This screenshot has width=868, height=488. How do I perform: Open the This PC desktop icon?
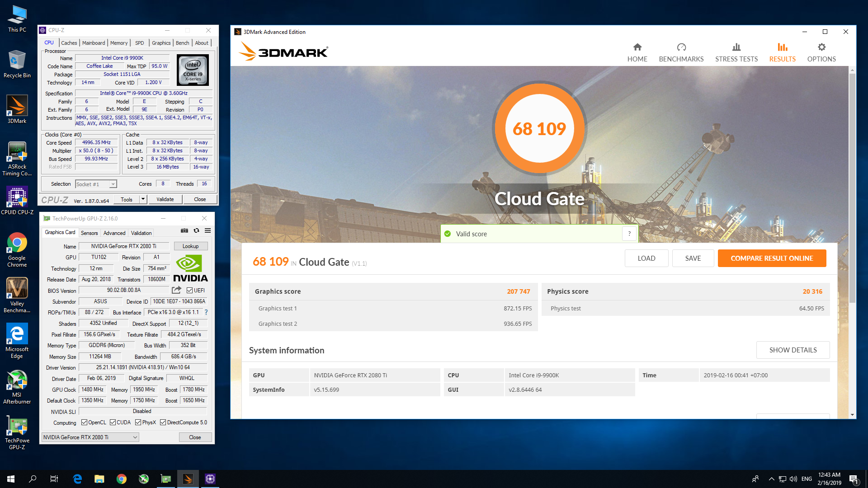pyautogui.click(x=17, y=19)
